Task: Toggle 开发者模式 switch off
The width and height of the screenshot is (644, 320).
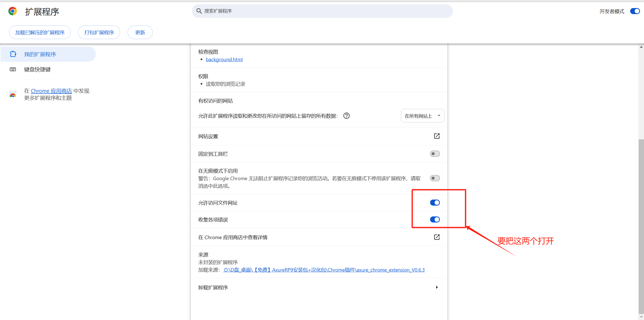Action: click(x=634, y=11)
